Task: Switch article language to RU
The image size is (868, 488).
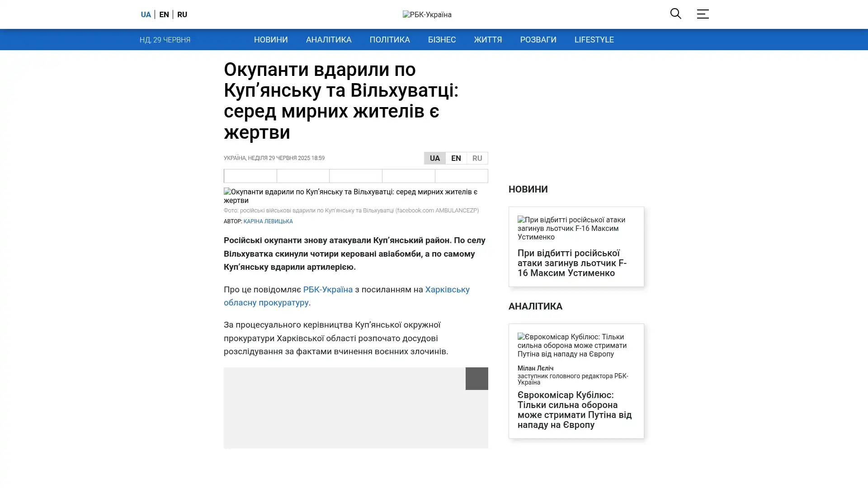Action: pos(477,158)
